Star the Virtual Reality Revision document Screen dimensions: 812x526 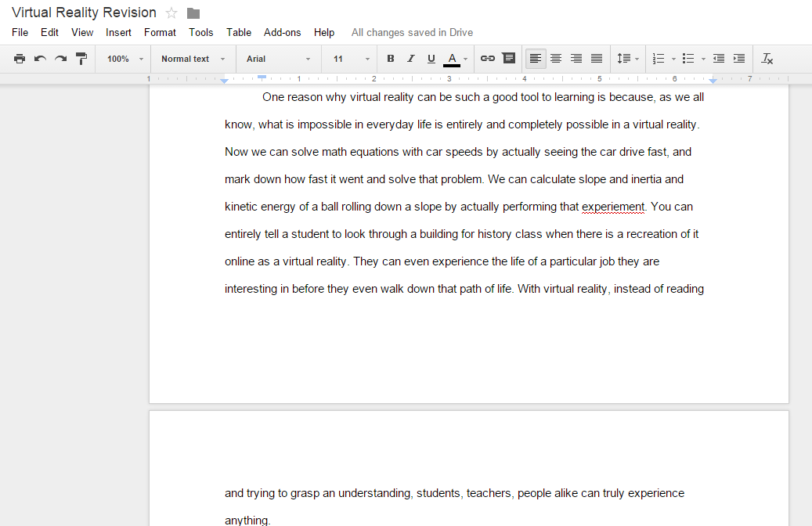tap(171, 13)
